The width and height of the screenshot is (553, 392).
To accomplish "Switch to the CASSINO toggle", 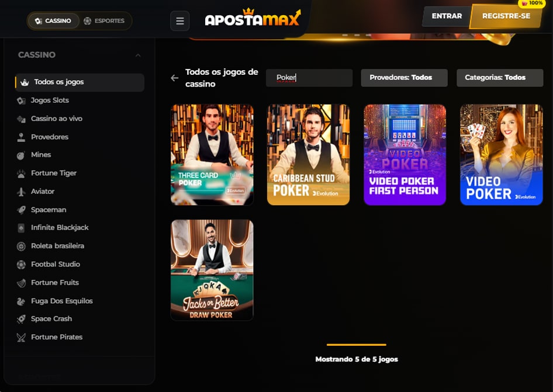I will [53, 21].
